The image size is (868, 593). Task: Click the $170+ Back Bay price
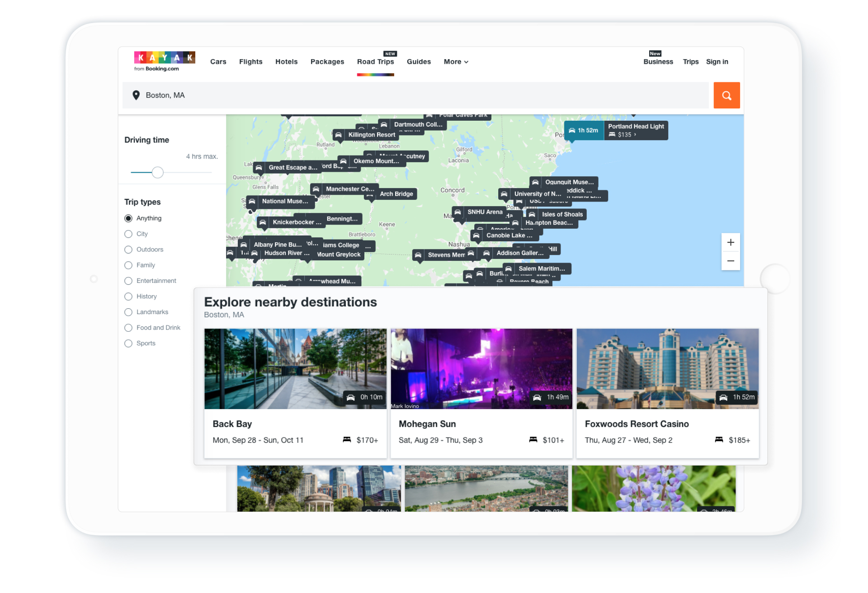click(367, 440)
